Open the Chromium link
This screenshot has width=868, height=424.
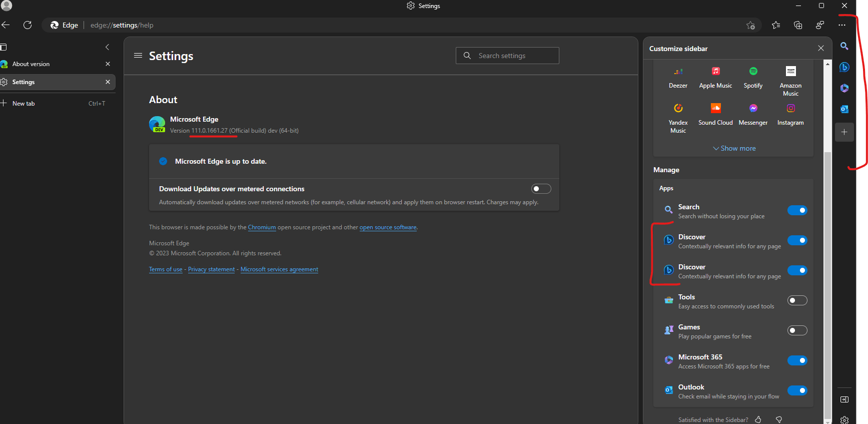[262, 227]
